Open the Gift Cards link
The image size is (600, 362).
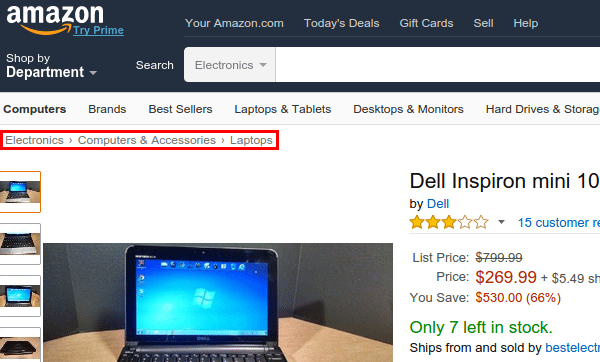tap(426, 23)
